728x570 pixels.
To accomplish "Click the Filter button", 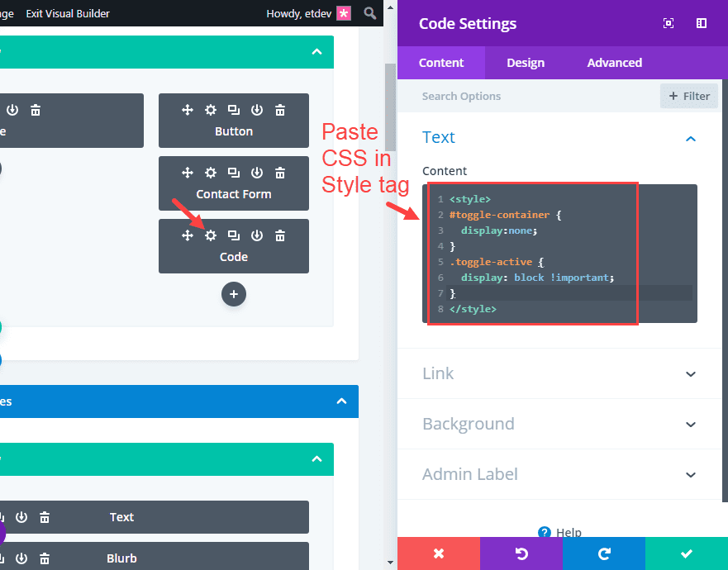I will click(689, 96).
